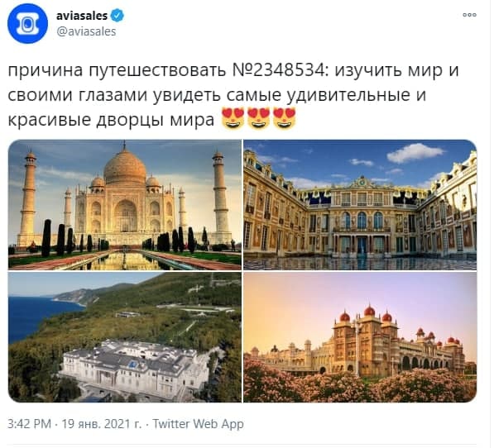
Task: Click the middle heart-eyes emoji
Action: [259, 118]
